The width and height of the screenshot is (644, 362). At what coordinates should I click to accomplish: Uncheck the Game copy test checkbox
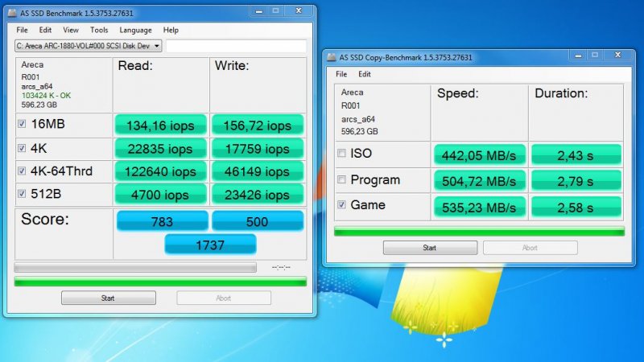(341, 204)
